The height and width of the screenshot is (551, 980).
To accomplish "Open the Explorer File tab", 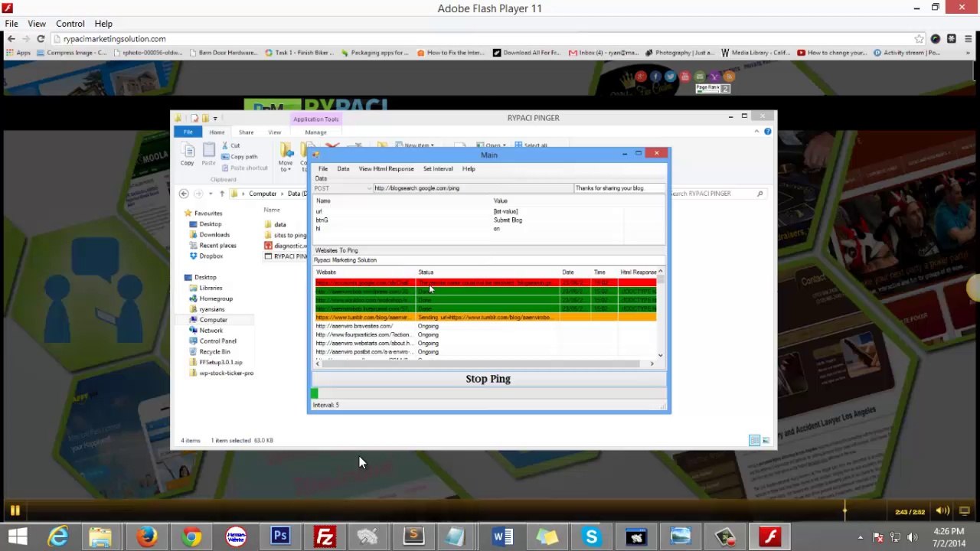I will pyautogui.click(x=188, y=132).
